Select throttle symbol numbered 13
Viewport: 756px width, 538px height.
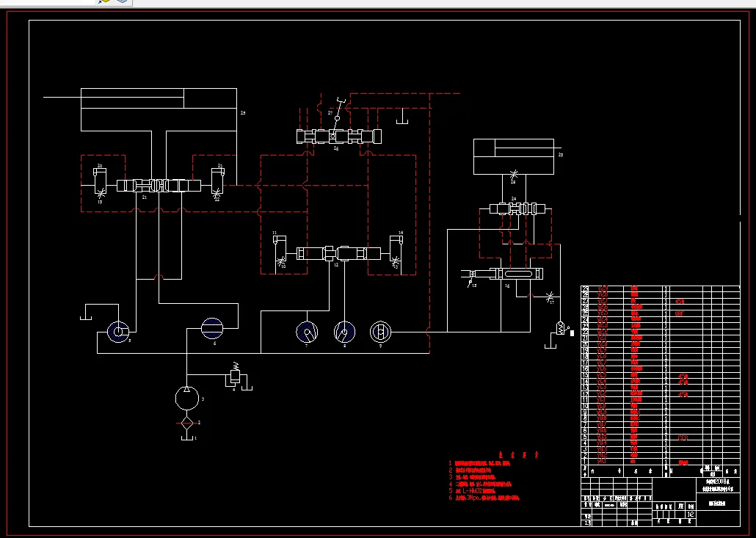pyautogui.click(x=396, y=262)
